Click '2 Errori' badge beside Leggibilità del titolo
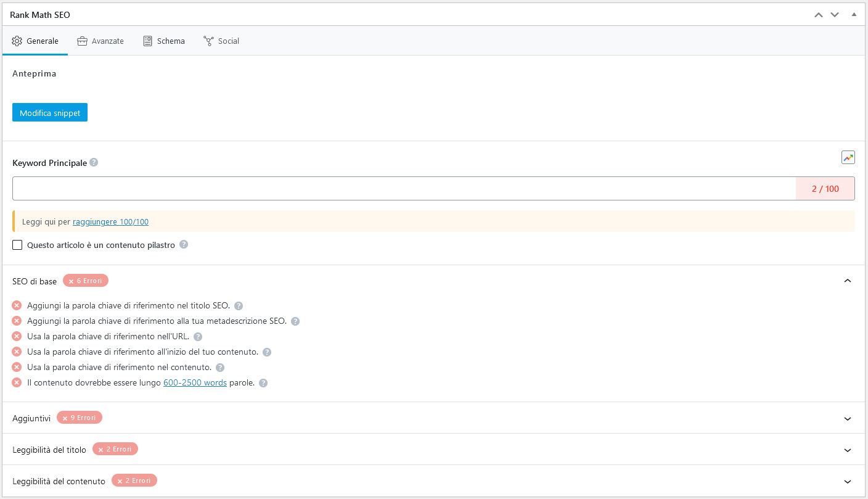The image size is (868, 499). coord(115,449)
